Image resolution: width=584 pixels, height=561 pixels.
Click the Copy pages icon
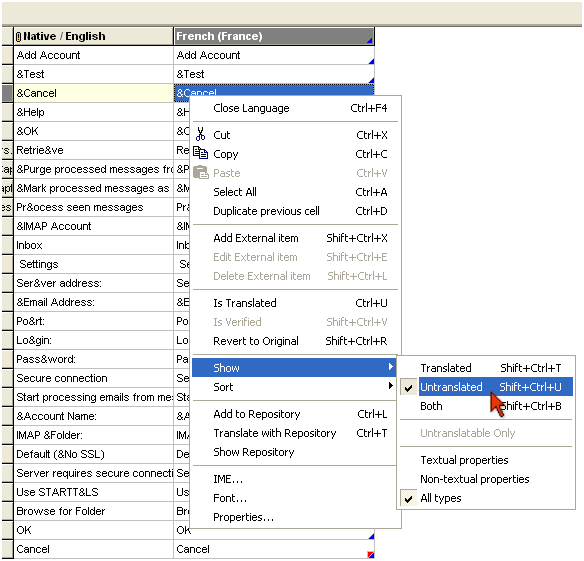200,153
